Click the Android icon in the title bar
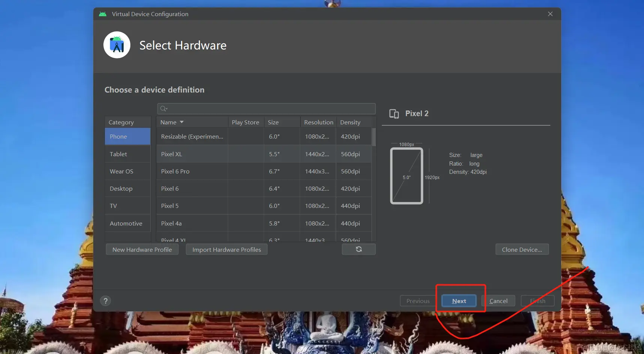This screenshot has width=644, height=354. pos(103,14)
